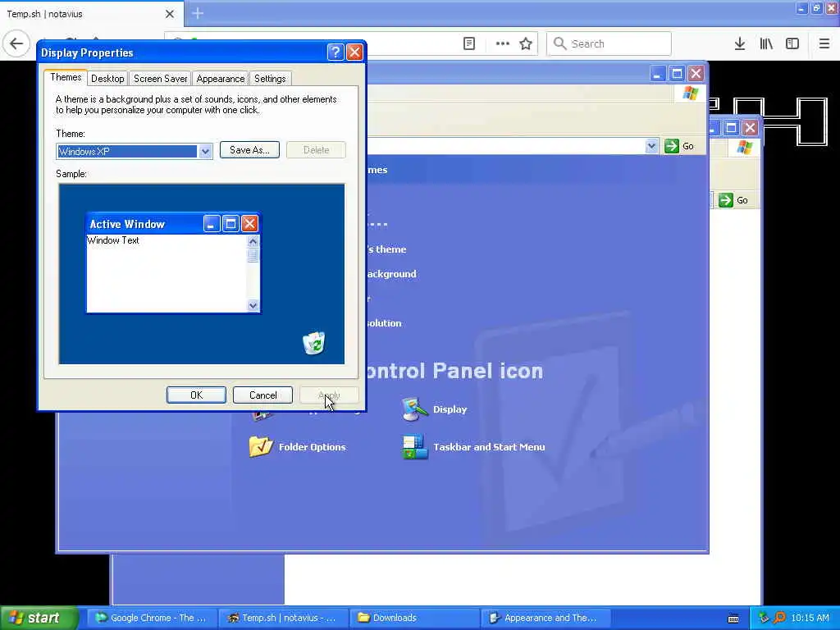Image resolution: width=840 pixels, height=630 pixels.
Task: Click the Windows Start button
Action: (39, 618)
